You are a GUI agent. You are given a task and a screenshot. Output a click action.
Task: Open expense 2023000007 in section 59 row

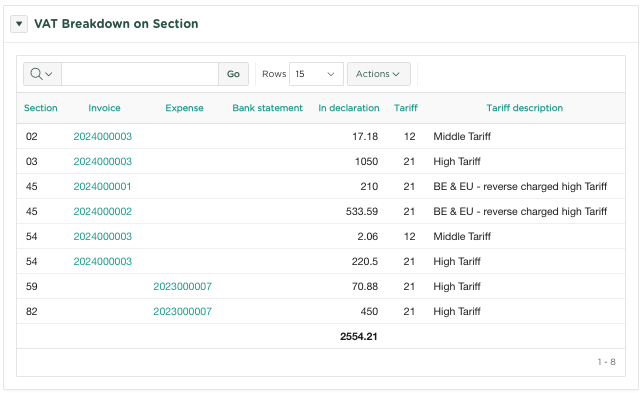(x=182, y=286)
